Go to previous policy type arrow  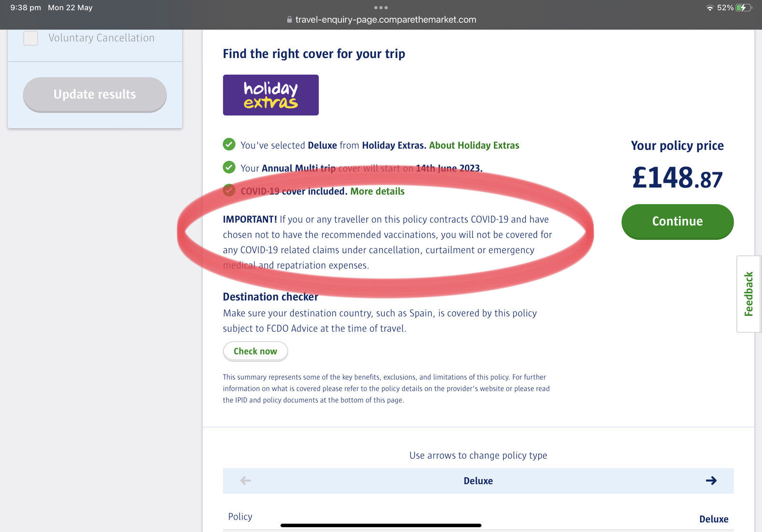coord(246,481)
